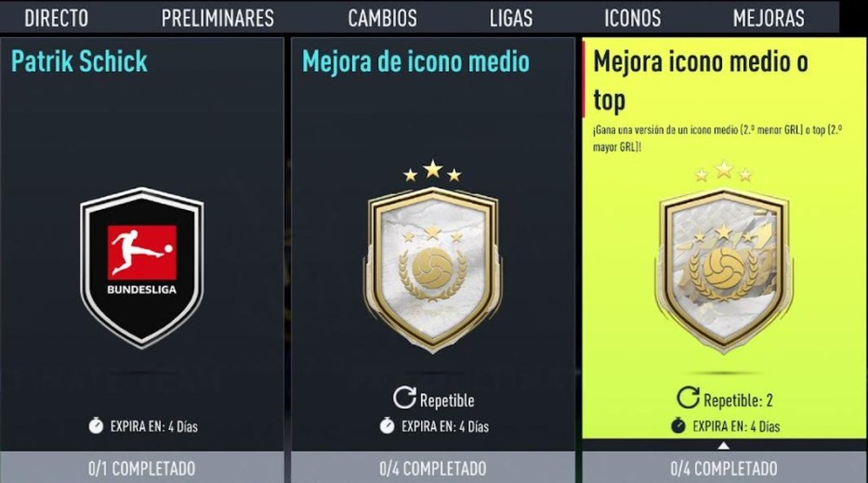Click the Repetible: 2 refresh icon

tap(688, 397)
